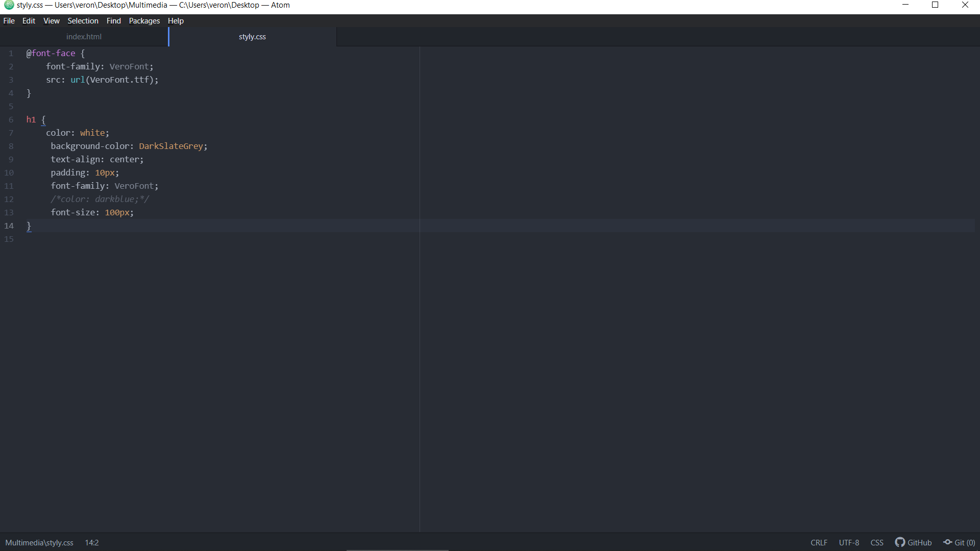
Task: Click line number 1 in the gutter
Action: point(11,53)
